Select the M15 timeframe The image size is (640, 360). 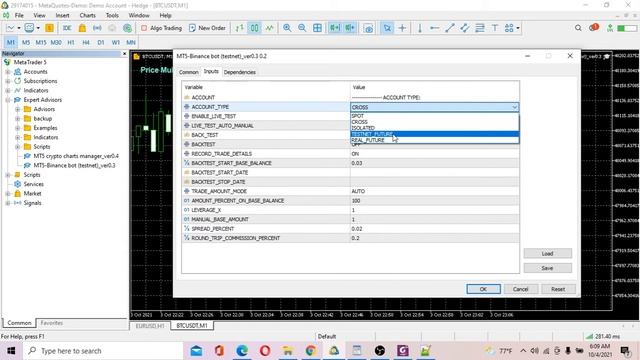(x=41, y=42)
